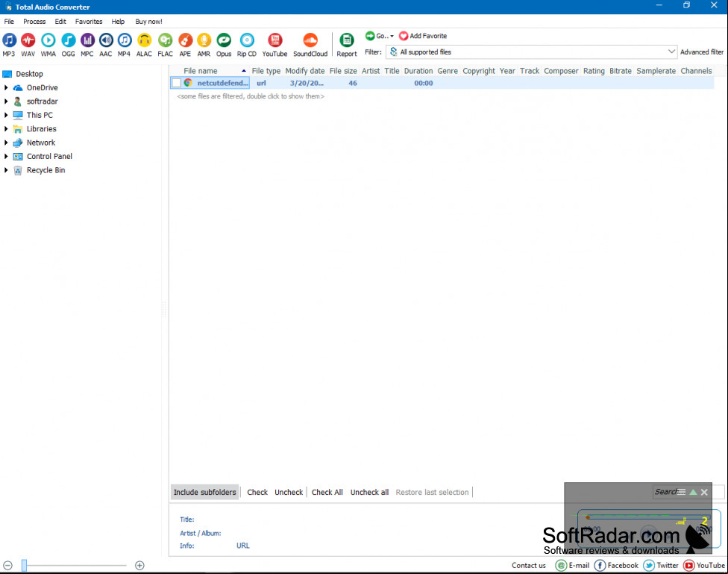Toggle Include subfolders option
The image size is (728, 574).
pyautogui.click(x=204, y=492)
